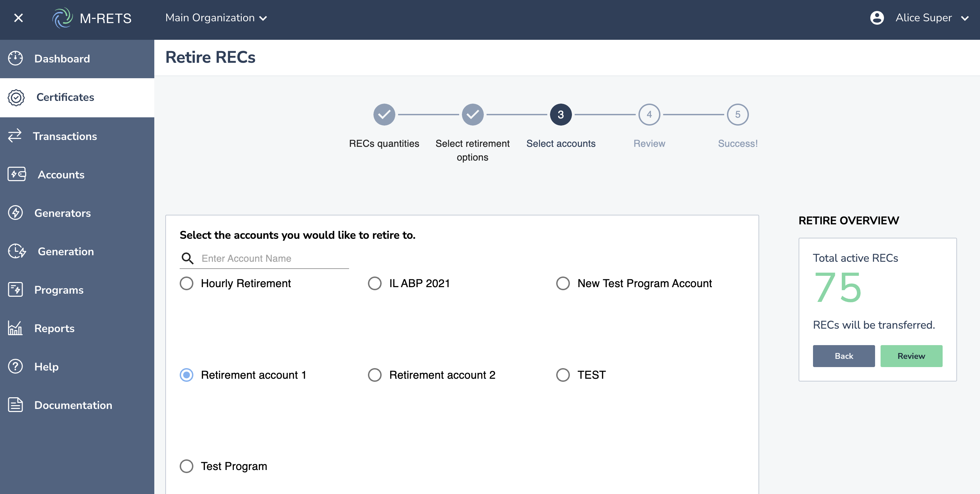The width and height of the screenshot is (980, 494).
Task: Select the Hourly Retirement radio button
Action: [x=187, y=284]
